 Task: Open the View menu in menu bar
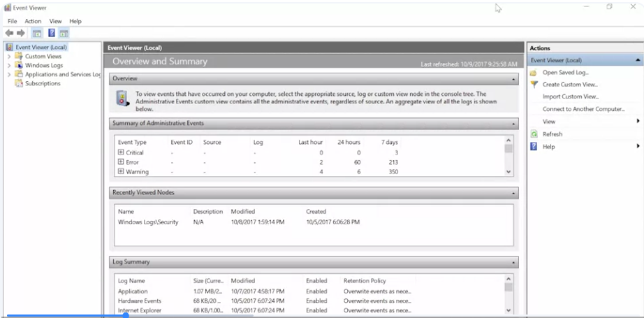pos(55,21)
